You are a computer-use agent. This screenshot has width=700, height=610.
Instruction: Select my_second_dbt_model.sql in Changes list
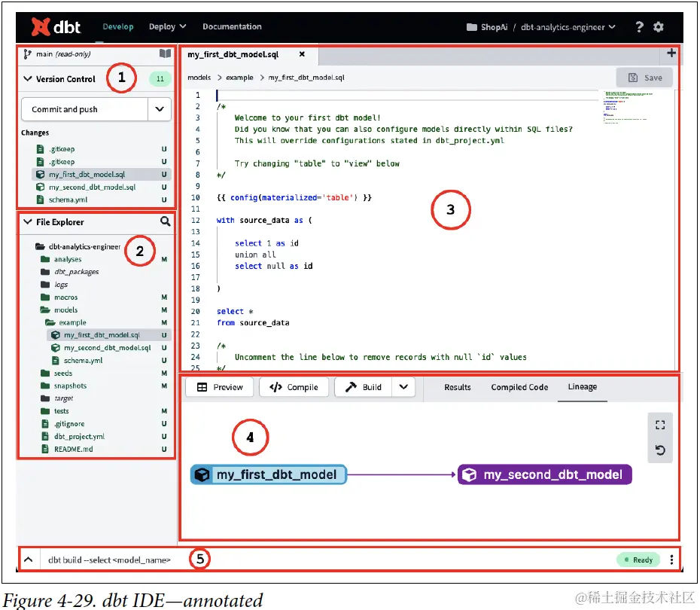(x=102, y=187)
